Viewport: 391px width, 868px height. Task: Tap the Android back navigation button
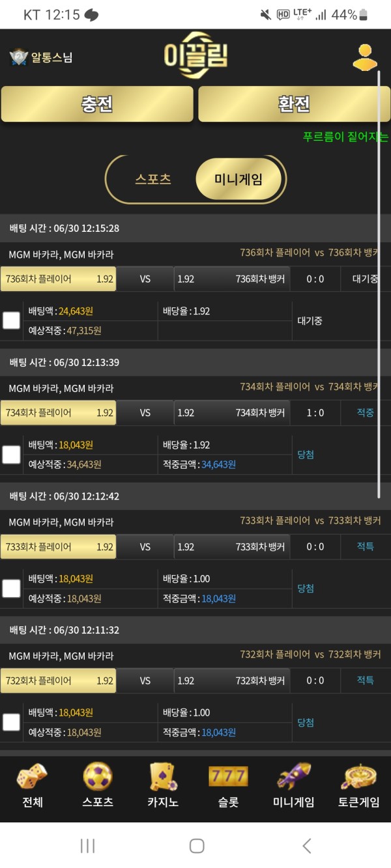(307, 846)
